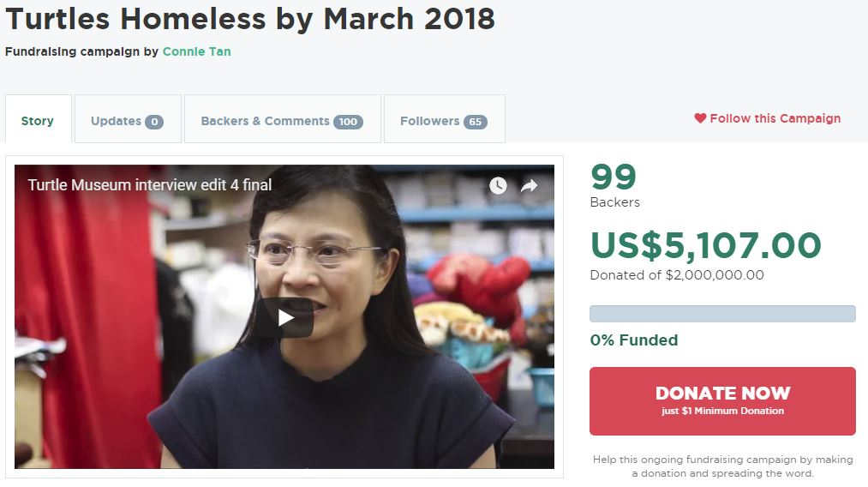Play the Turtle Museum interview video
The image size is (868, 487).
284,317
